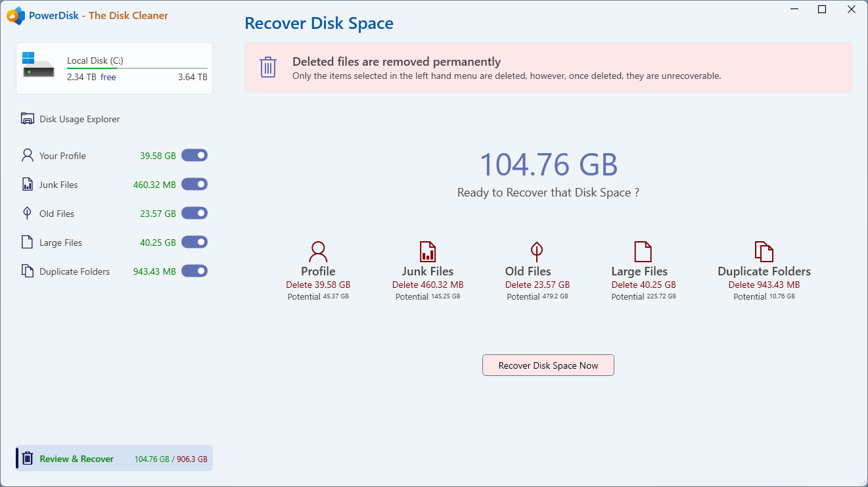Toggle off Your Profile switch

tap(194, 156)
